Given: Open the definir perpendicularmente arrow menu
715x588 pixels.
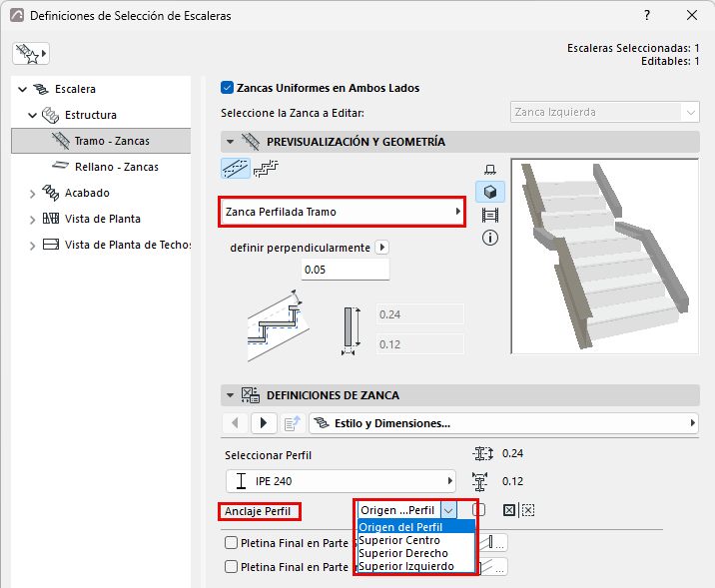Looking at the screenshot, I should pyautogui.click(x=382, y=247).
